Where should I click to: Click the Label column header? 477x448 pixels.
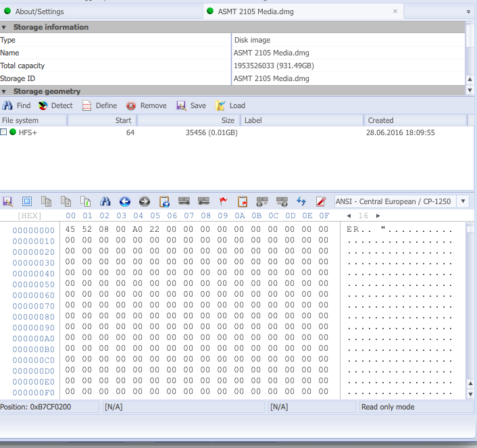[303, 120]
